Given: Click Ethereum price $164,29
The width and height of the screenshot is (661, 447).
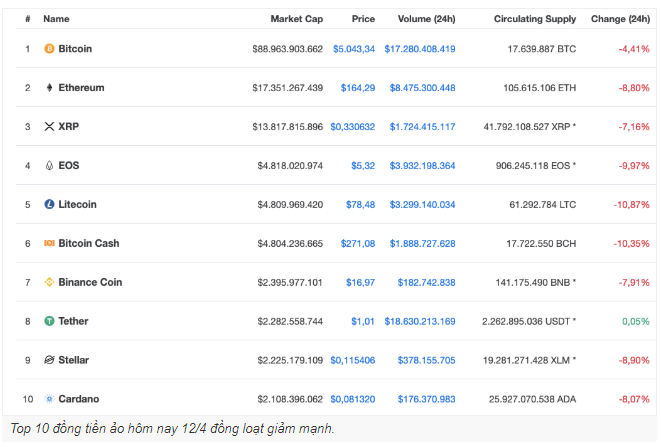Looking at the screenshot, I should tap(357, 88).
